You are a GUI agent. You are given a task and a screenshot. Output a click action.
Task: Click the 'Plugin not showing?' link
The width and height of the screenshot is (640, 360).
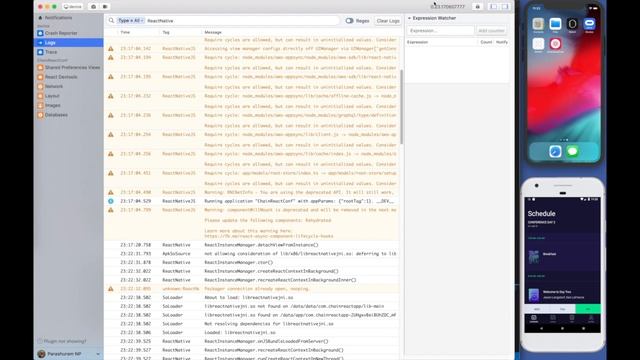tap(65, 341)
